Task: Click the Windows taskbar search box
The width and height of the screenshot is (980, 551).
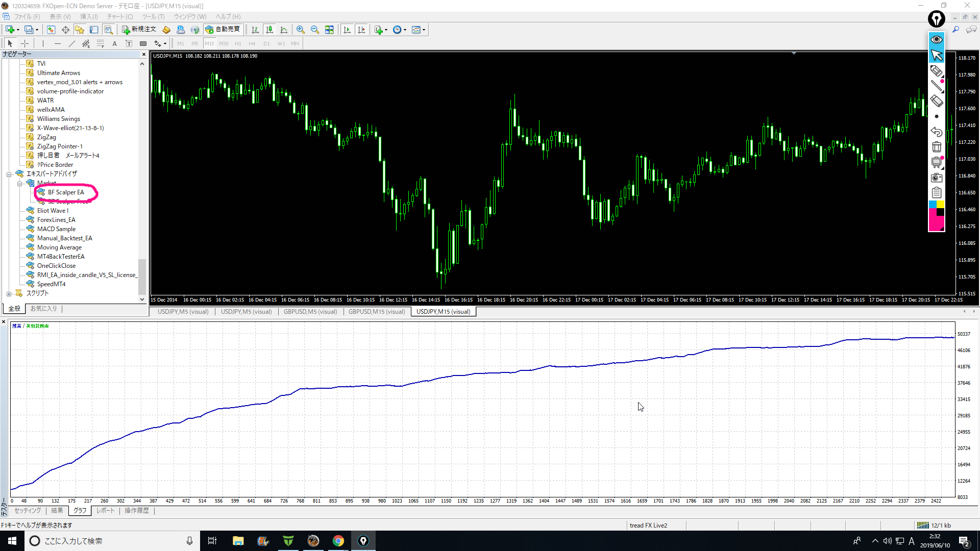Action: [111, 541]
